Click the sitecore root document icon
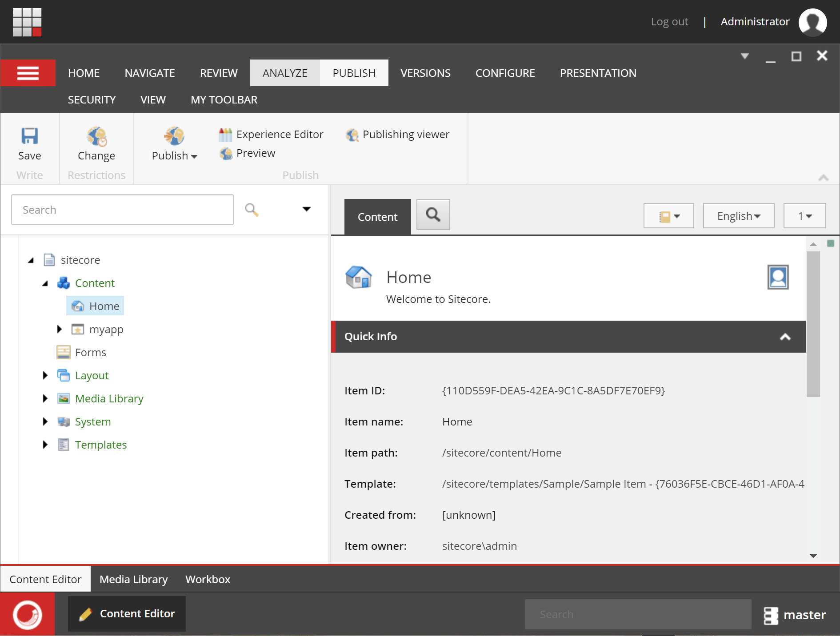Screen dimensions: 840x636 pos(49,260)
